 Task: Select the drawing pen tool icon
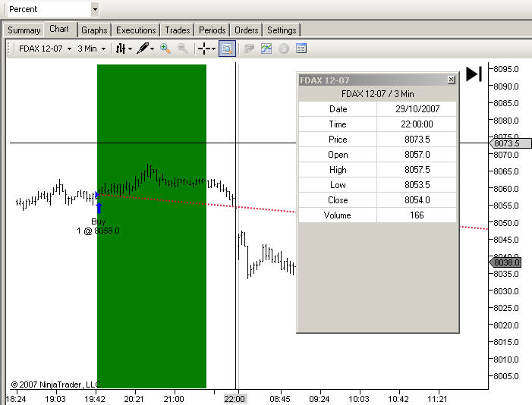(143, 49)
